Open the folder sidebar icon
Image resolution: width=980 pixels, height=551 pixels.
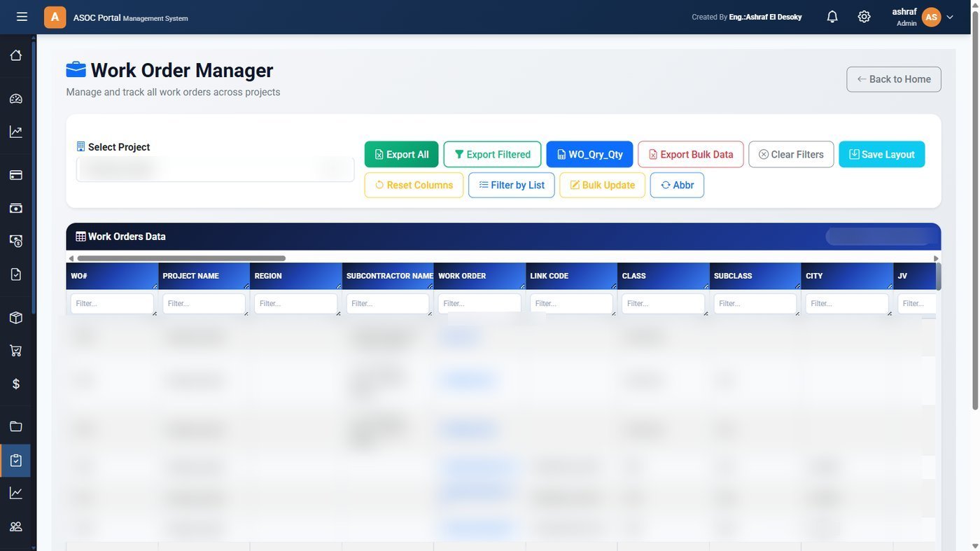click(16, 426)
